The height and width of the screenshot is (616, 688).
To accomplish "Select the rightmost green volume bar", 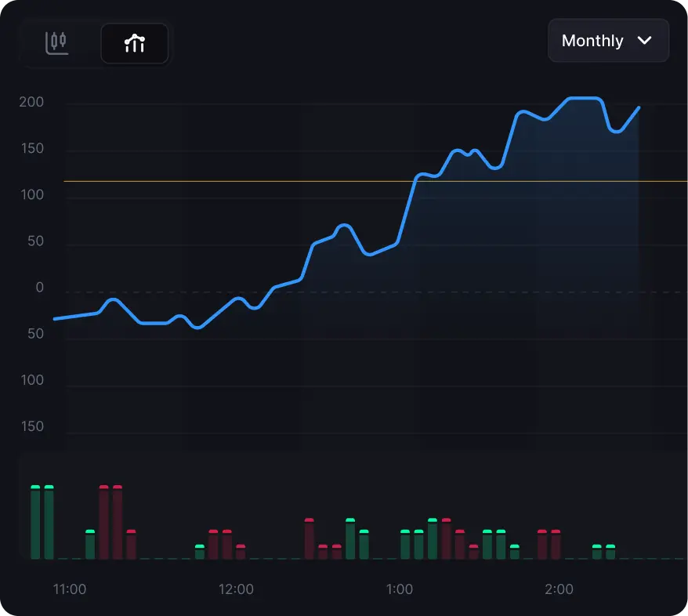I will click(610, 552).
